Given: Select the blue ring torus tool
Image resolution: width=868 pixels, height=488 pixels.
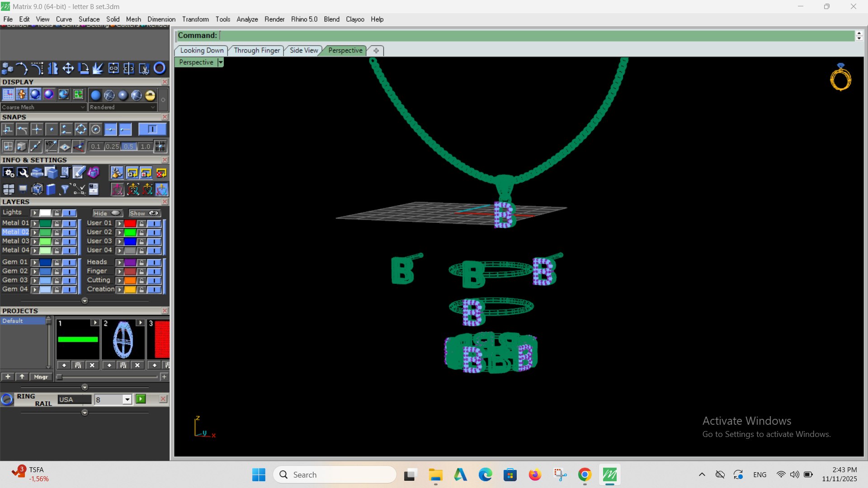Looking at the screenshot, I should pos(160,68).
